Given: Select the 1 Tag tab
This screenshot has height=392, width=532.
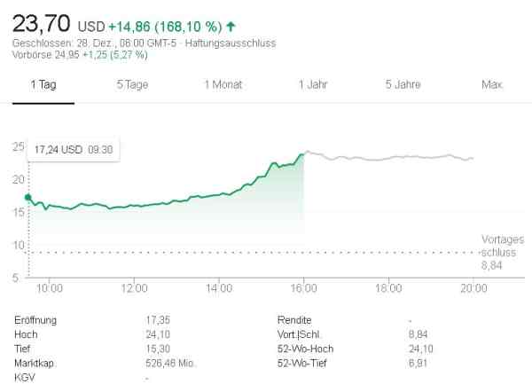Looking at the screenshot, I should [43, 85].
